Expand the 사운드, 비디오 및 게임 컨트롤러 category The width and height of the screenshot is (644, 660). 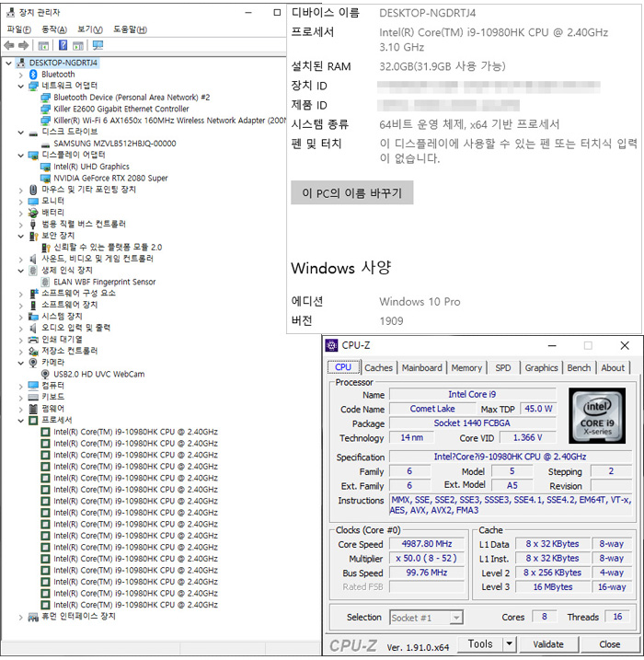[x=20, y=260]
